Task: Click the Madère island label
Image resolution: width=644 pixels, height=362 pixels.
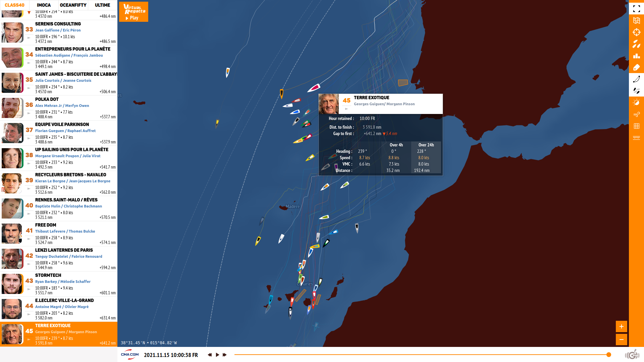Action: click(x=292, y=206)
